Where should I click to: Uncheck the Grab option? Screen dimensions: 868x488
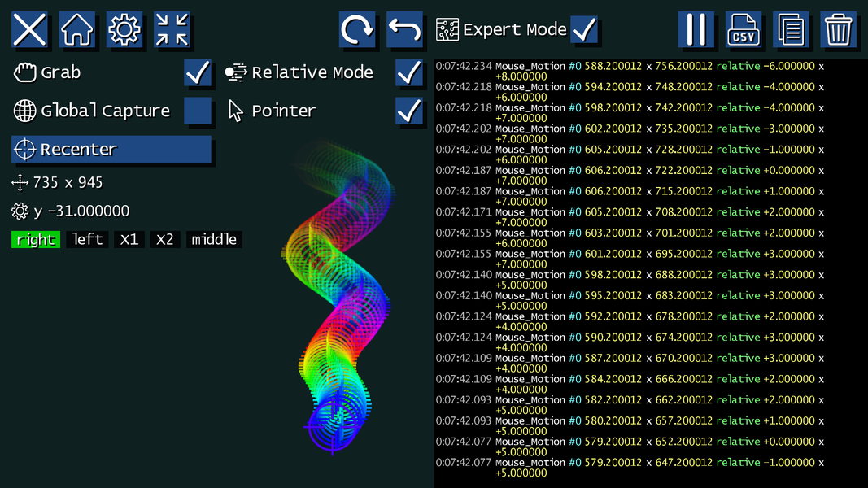tap(199, 72)
